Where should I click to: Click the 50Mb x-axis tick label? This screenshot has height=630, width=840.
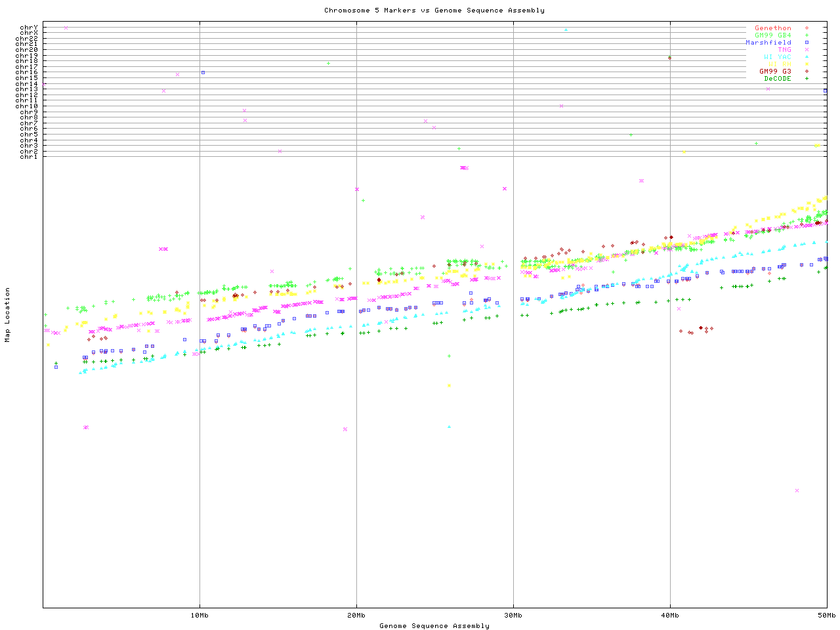(x=826, y=615)
